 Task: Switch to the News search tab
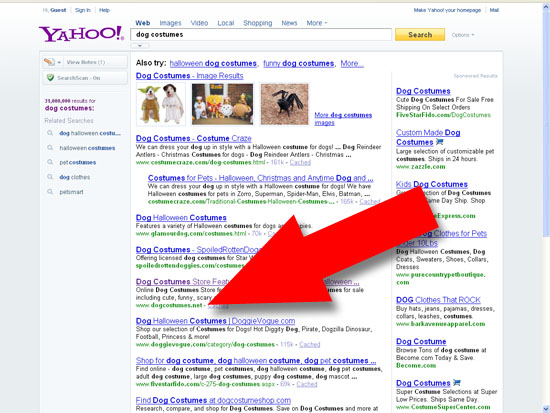click(x=289, y=23)
